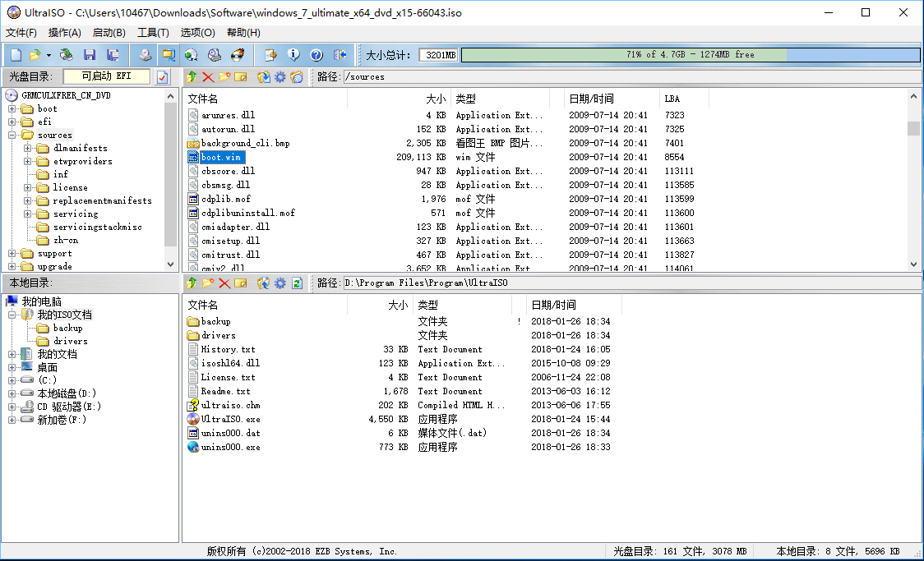
Task: Sort local files by 类型 column header
Action: (x=463, y=305)
